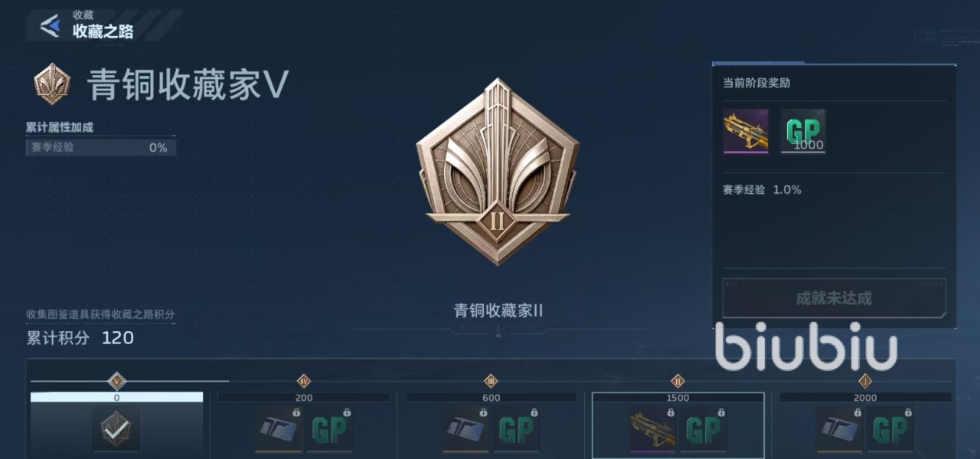Select the locked GP reward under 600 points

(x=517, y=430)
